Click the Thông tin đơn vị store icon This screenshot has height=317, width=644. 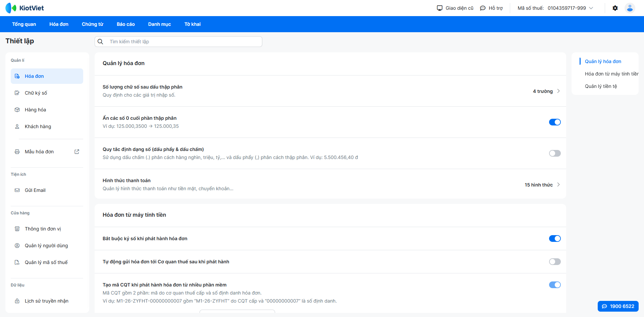click(17, 229)
